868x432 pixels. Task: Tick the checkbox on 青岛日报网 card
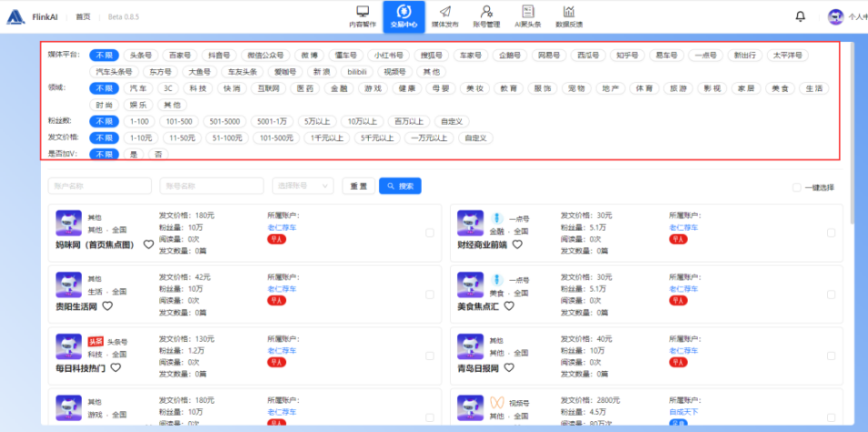[831, 357]
